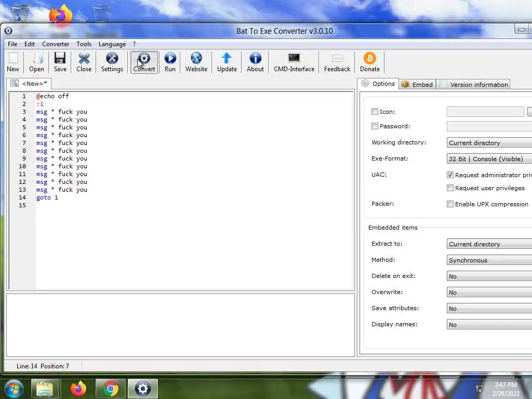
Task: Click the Donate bitcoin icon
Action: coord(370,62)
